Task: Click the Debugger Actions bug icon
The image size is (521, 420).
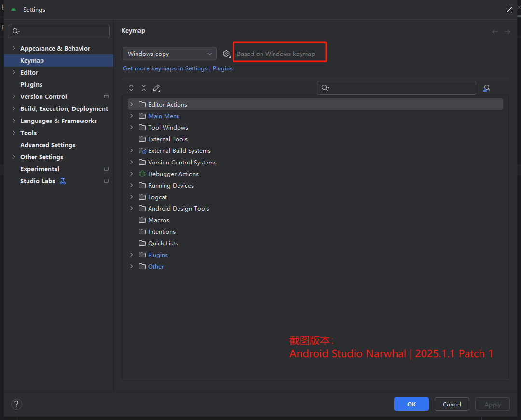Action: point(142,174)
